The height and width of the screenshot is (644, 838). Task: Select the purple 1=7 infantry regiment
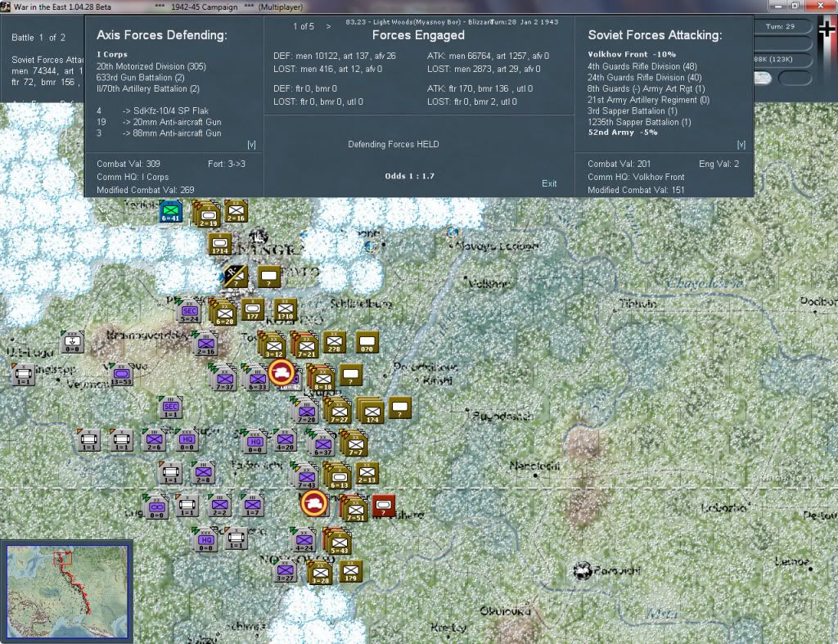pyautogui.click(x=252, y=505)
